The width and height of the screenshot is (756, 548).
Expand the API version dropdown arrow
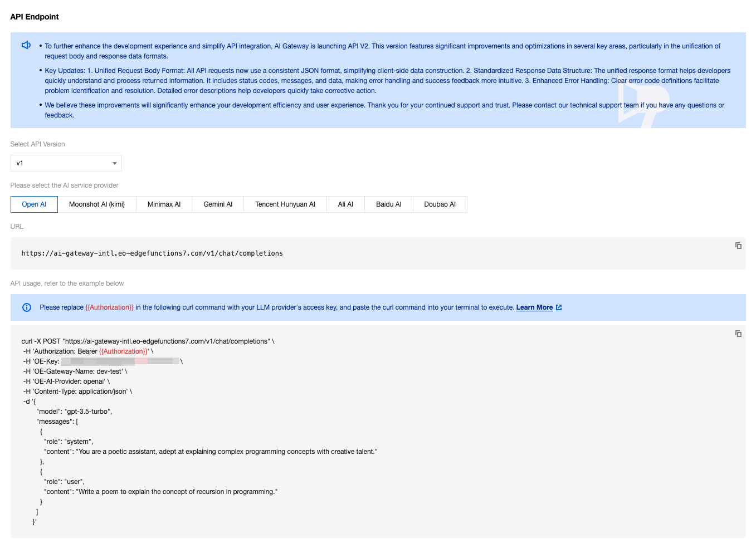coord(114,163)
